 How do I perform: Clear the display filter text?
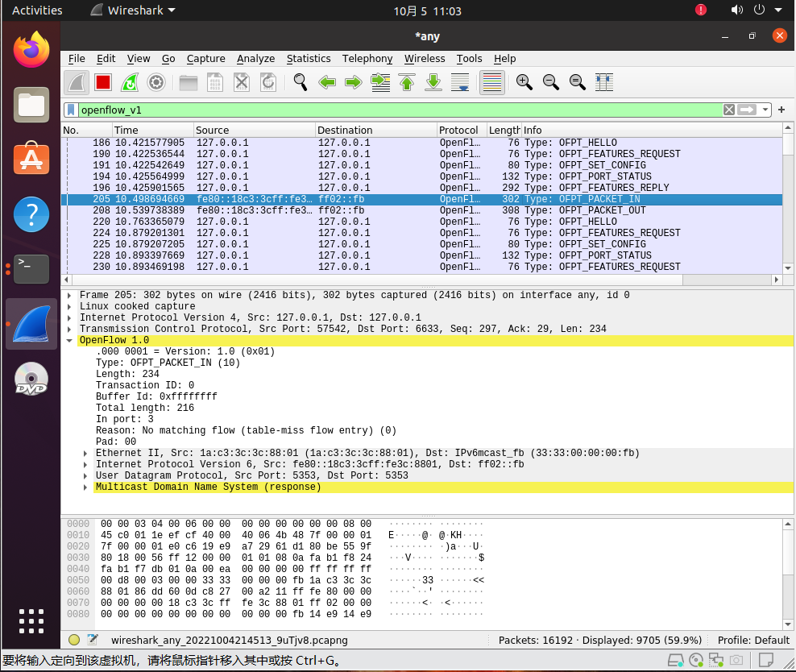pos(728,110)
